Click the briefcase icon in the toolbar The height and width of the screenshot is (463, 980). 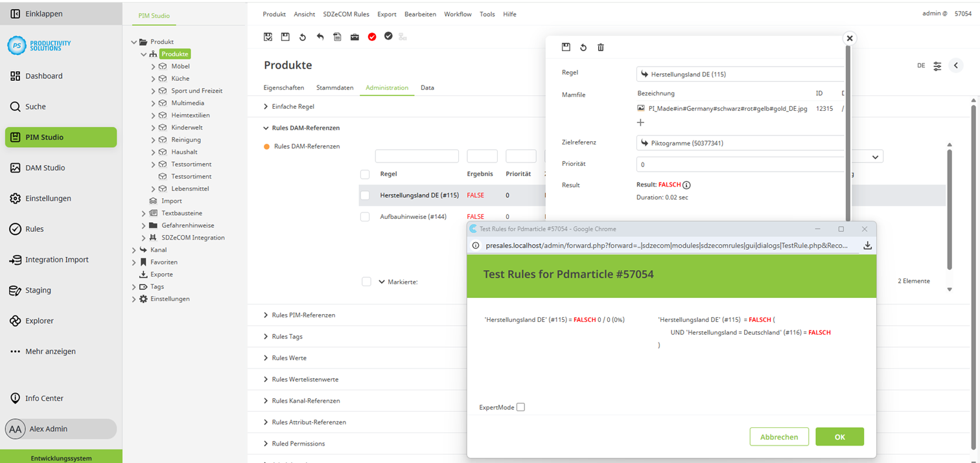pos(355,37)
